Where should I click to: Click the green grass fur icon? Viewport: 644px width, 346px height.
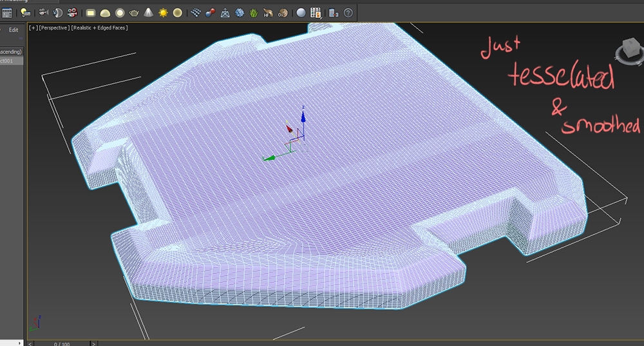[254, 13]
